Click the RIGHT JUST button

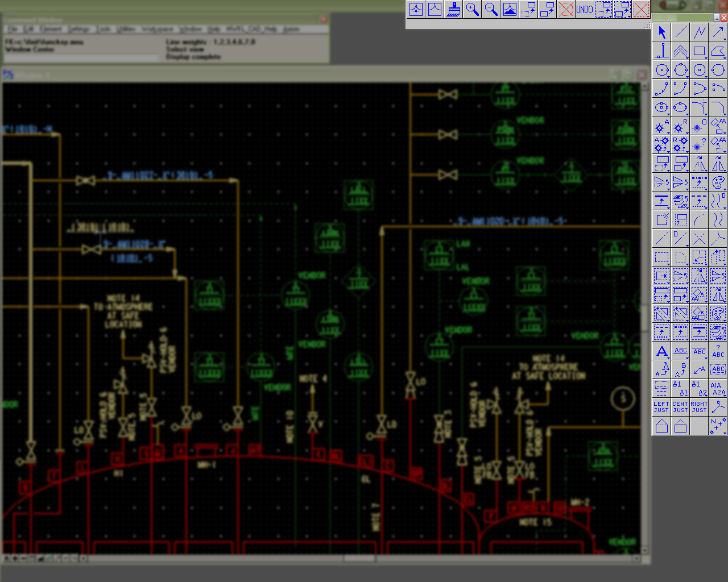coord(700,407)
